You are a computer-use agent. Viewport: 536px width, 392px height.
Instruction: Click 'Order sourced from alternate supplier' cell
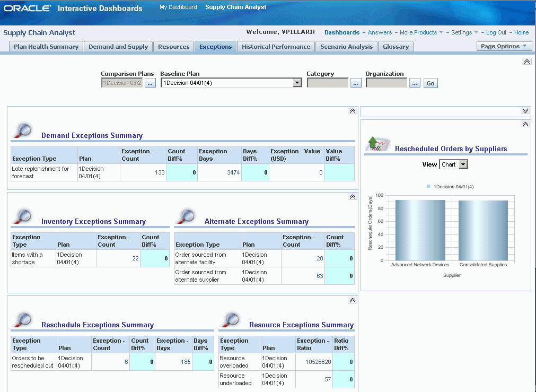point(207,276)
